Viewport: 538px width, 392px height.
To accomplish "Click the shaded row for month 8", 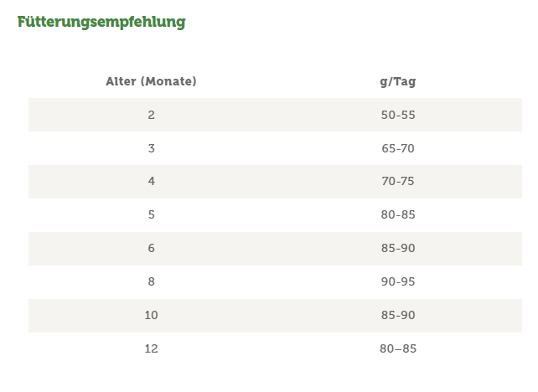I will tap(275, 281).
